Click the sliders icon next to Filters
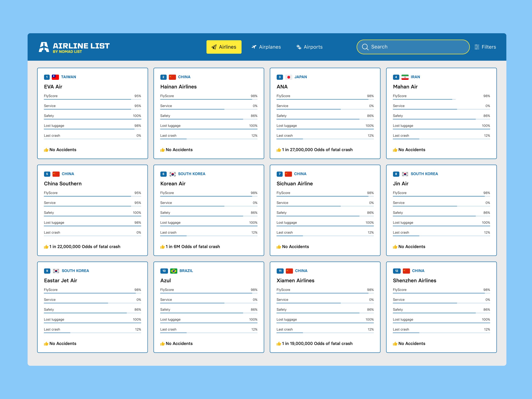Viewport: 532px width, 399px height. coord(477,47)
